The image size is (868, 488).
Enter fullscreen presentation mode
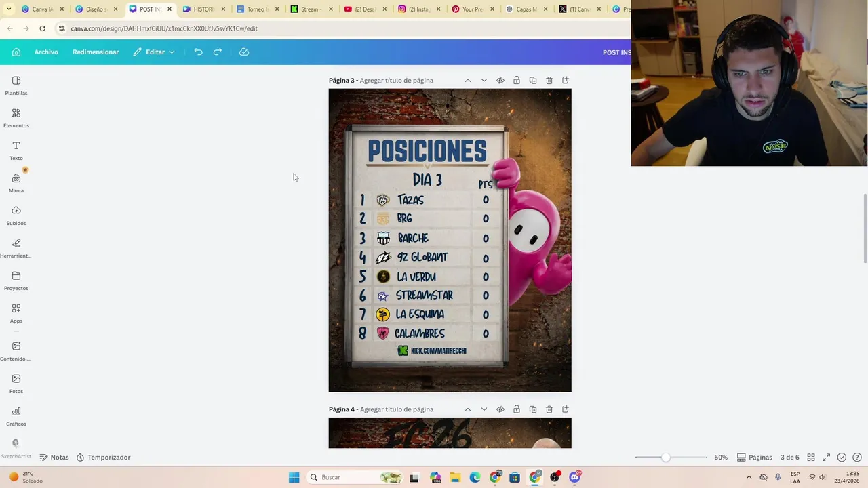click(827, 457)
